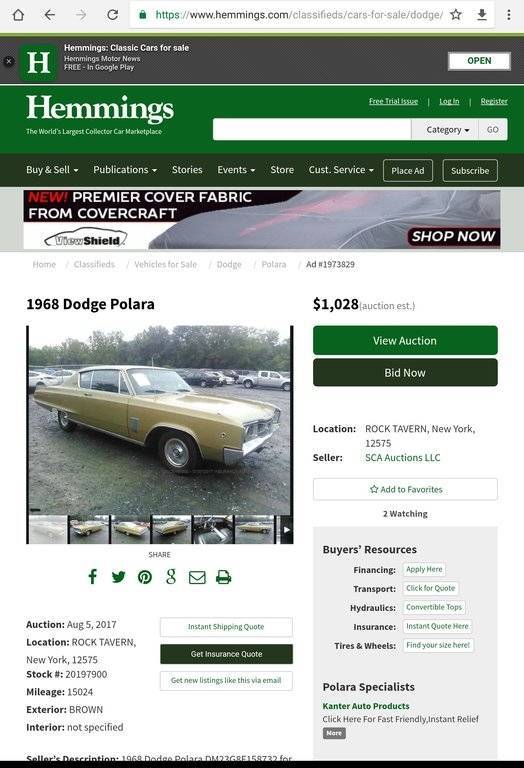Open the Category dropdown in search
The height and width of the screenshot is (768, 524).
click(x=445, y=130)
